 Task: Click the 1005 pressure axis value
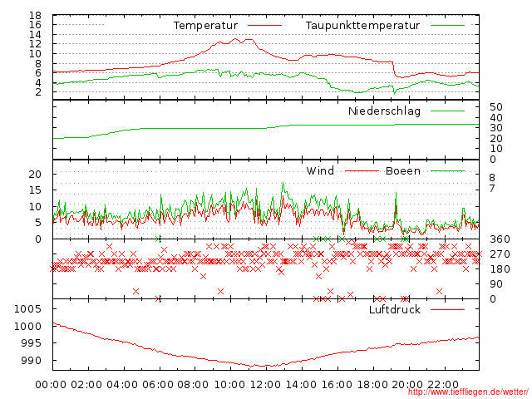[x=27, y=308]
